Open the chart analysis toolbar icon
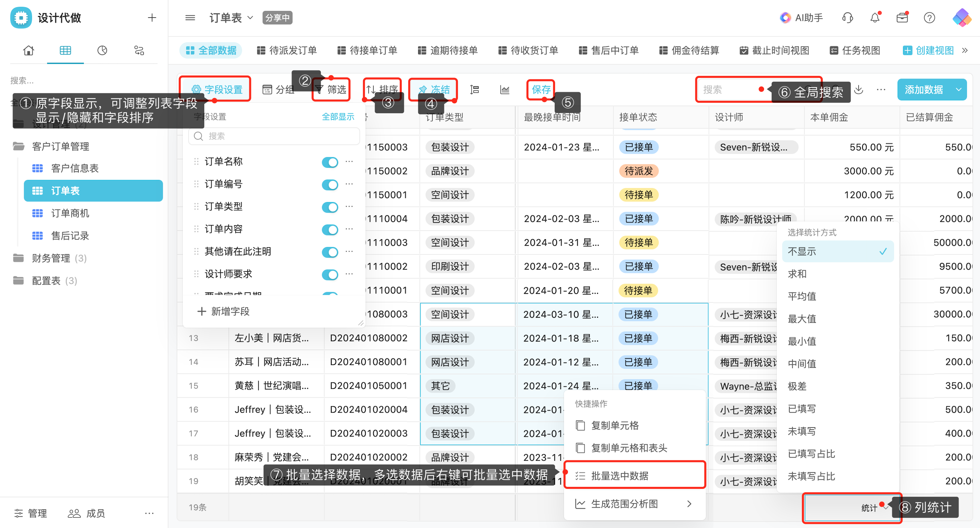Screen dimensions: 980x528 pos(504,90)
